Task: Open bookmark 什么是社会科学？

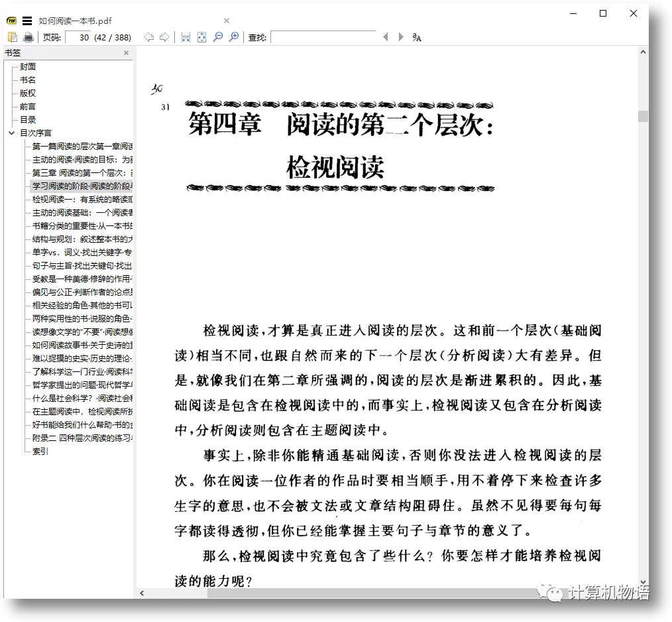Action: click(x=82, y=399)
